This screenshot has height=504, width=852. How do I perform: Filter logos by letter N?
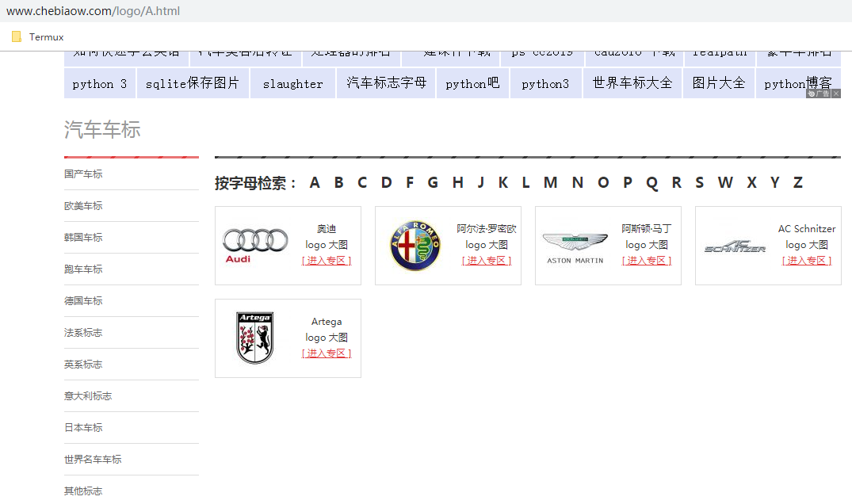[x=578, y=182]
